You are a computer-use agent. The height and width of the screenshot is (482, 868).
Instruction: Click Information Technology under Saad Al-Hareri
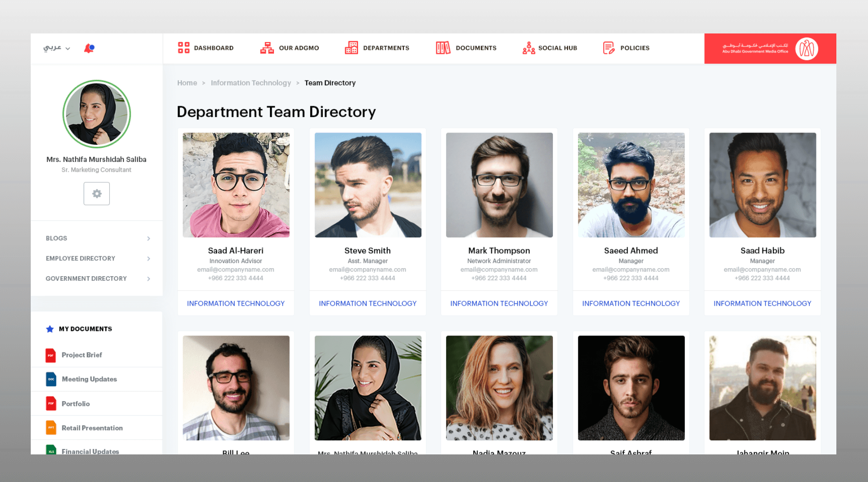click(236, 303)
